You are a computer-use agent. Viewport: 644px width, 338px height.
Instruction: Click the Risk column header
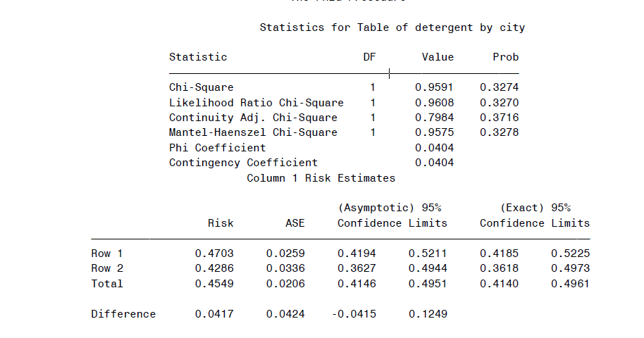(x=221, y=223)
